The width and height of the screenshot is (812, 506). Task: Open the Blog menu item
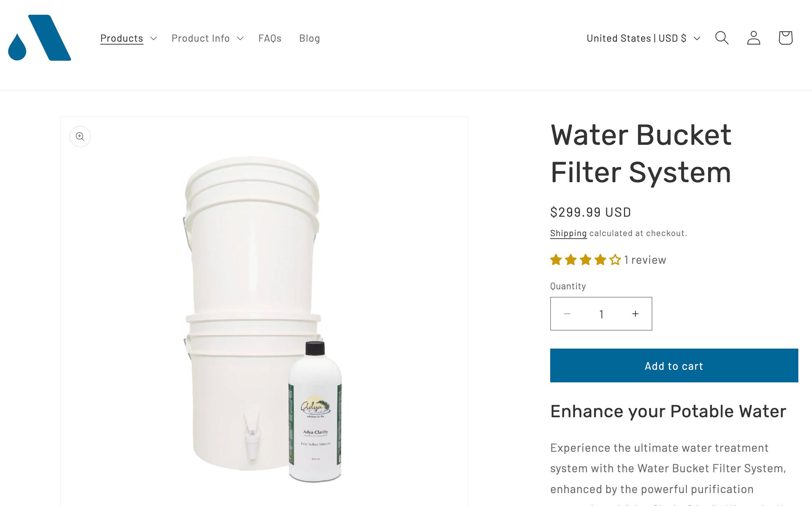click(309, 38)
